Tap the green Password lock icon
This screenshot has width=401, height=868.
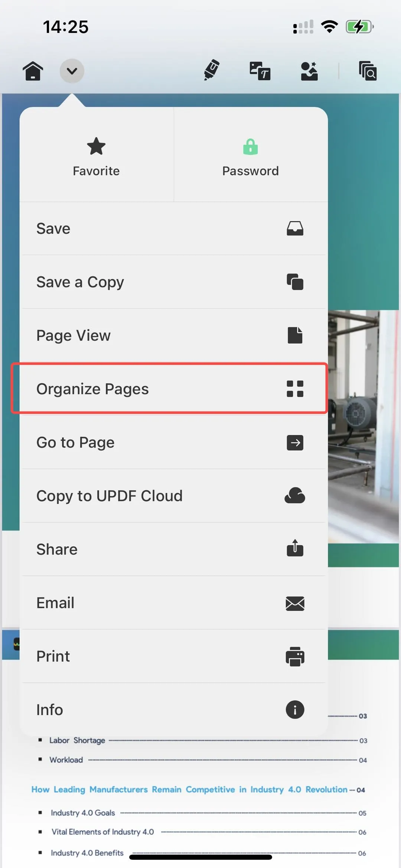[251, 147]
